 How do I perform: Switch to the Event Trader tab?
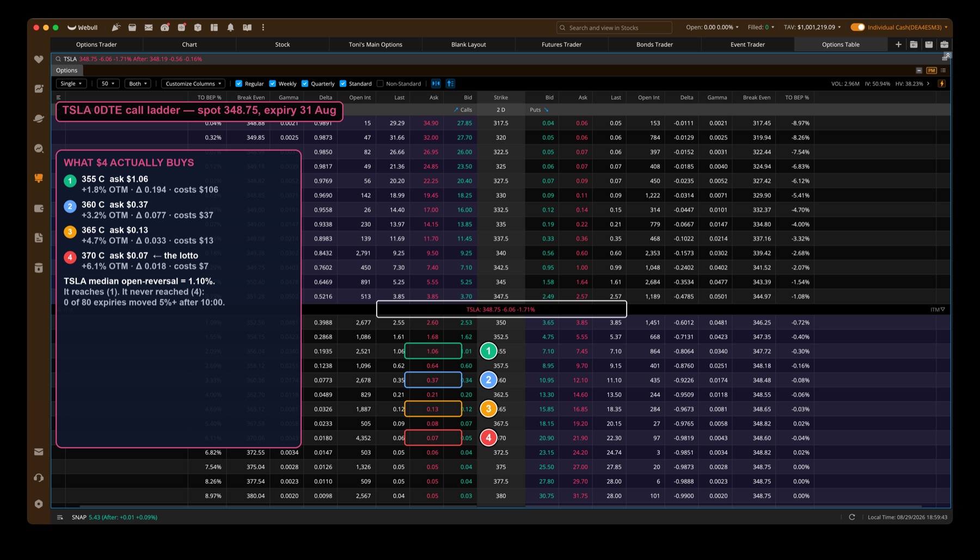click(748, 45)
